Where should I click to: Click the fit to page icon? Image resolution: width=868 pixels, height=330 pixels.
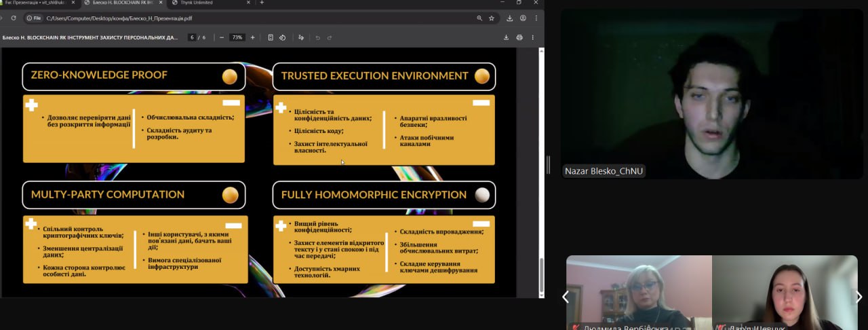271,37
